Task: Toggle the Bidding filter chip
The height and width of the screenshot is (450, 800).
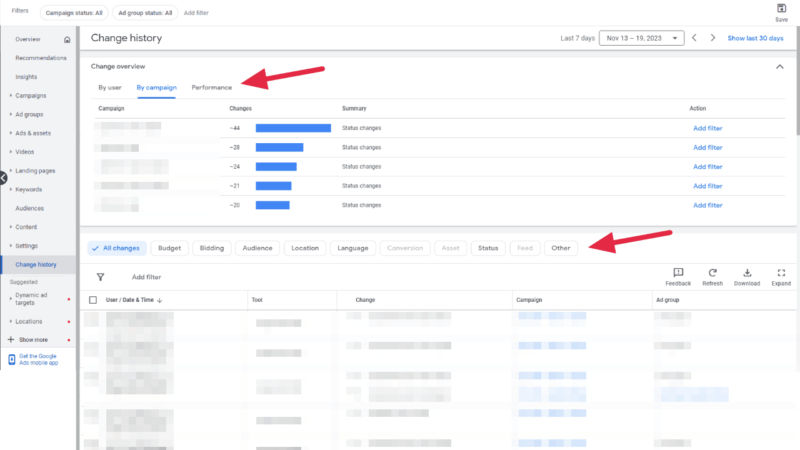Action: [212, 248]
